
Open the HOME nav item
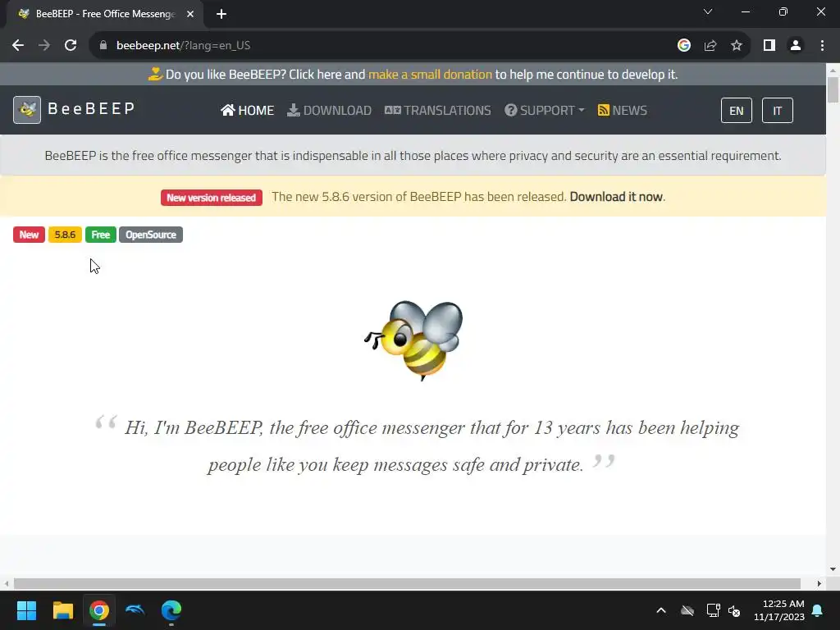[x=248, y=111]
